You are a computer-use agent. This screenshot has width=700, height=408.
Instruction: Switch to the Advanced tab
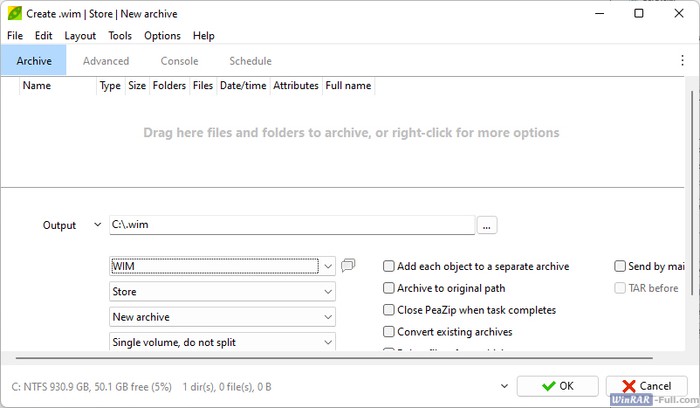click(x=106, y=61)
